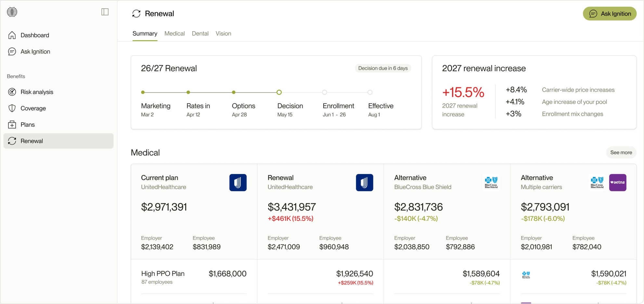Click the $2,793,091 Multiple carriers total
This screenshot has width=644, height=304.
pos(545,207)
